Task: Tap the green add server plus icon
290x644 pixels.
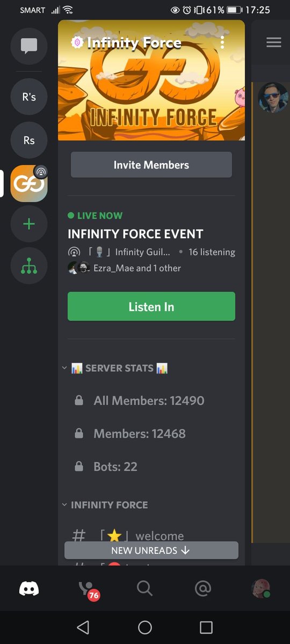Action: click(x=29, y=224)
